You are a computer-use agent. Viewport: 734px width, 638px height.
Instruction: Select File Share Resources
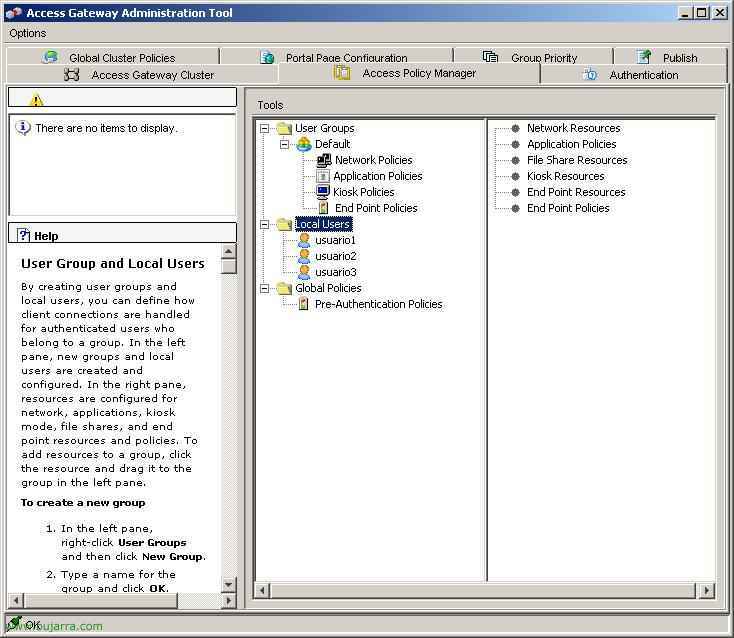coord(577,160)
